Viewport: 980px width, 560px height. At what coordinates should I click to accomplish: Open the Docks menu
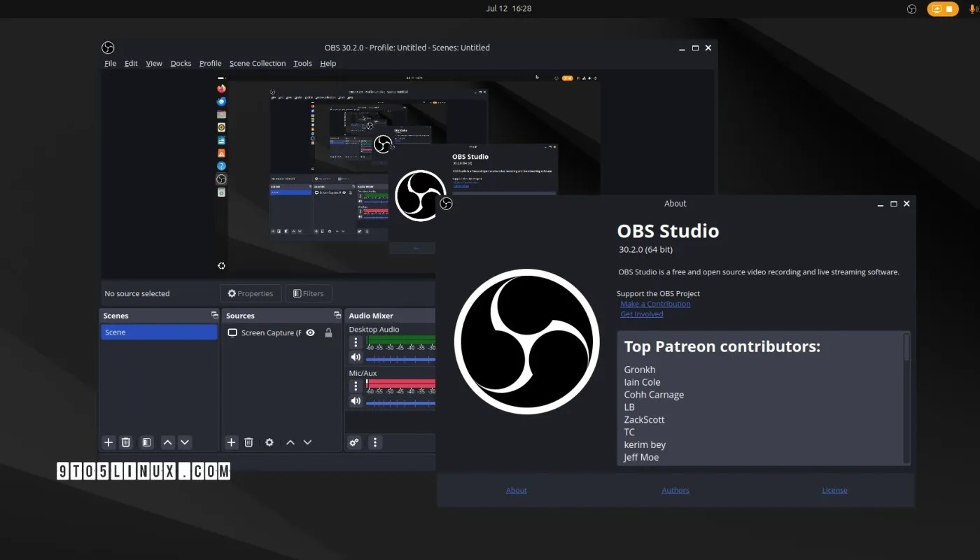click(x=181, y=63)
